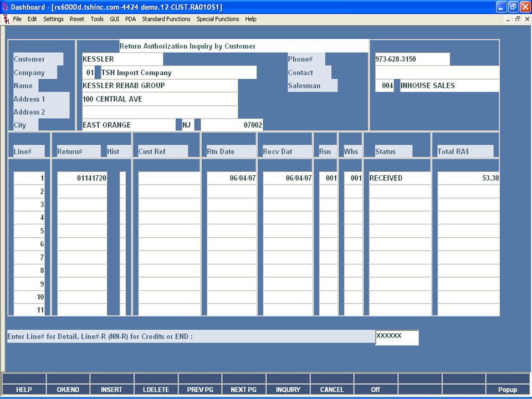The height and width of the screenshot is (399, 532).
Task: Click the phone number field 973-628-3150
Action: (412, 59)
